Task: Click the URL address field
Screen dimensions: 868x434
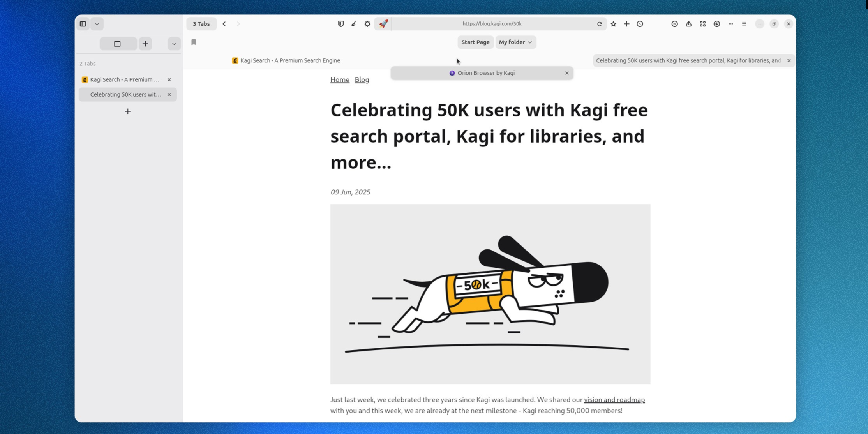Action: [492, 24]
